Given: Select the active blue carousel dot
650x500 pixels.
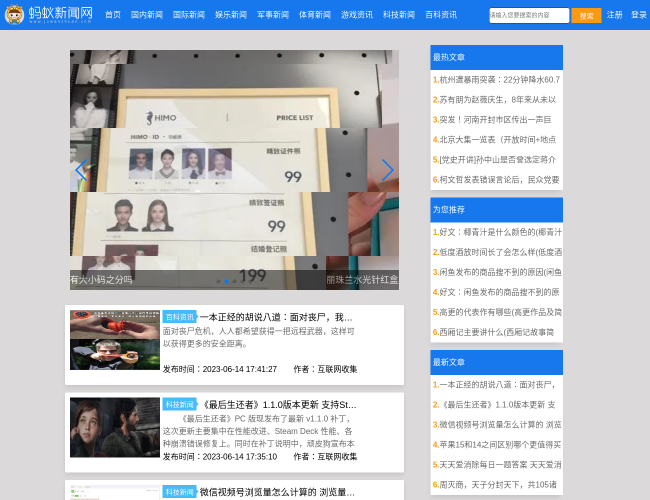Looking at the screenshot, I should click(226, 282).
